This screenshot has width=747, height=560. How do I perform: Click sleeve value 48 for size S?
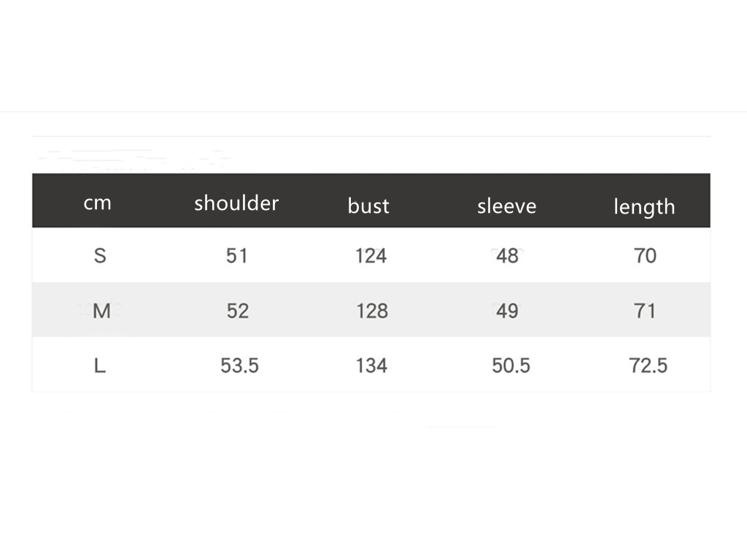tap(507, 256)
